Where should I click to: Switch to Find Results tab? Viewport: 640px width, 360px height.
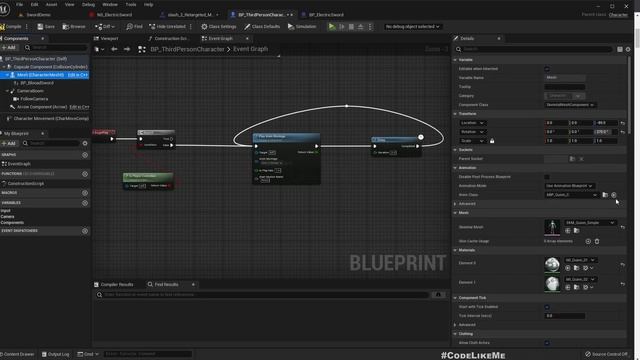[x=166, y=284]
